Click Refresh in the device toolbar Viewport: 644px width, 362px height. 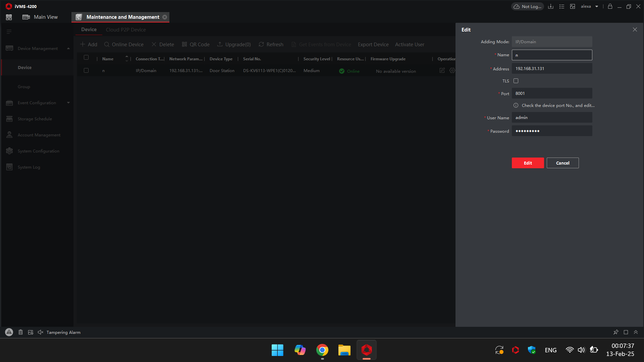coord(271,44)
